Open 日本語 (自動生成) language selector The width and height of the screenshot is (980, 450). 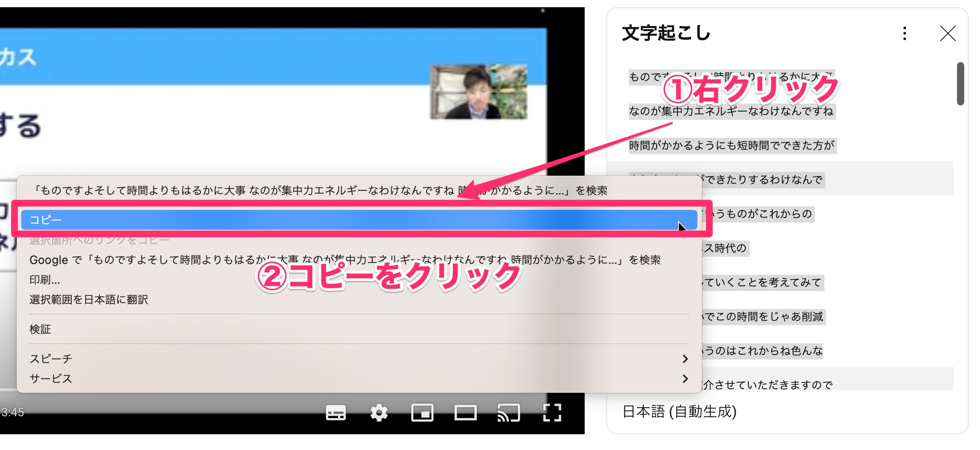tap(679, 411)
